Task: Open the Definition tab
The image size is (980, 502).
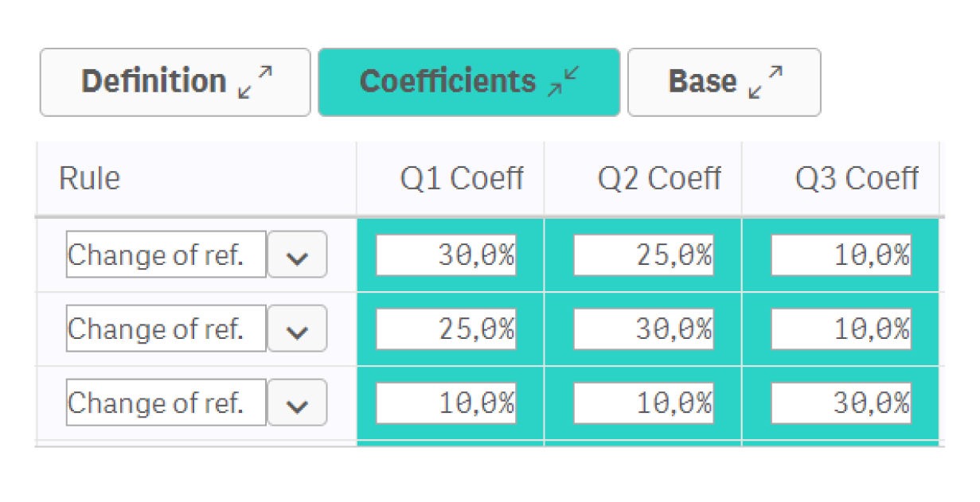Action: tap(154, 82)
